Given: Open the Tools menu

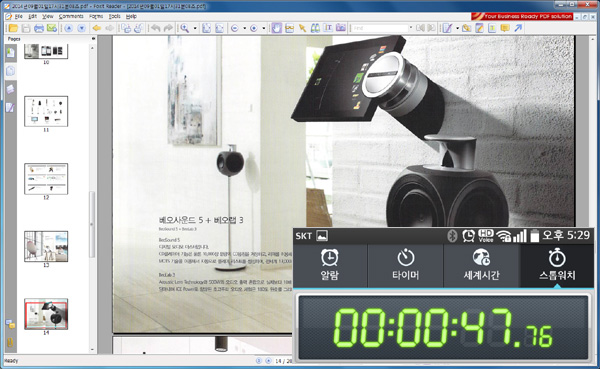Looking at the screenshot, I should pyautogui.click(x=114, y=16).
